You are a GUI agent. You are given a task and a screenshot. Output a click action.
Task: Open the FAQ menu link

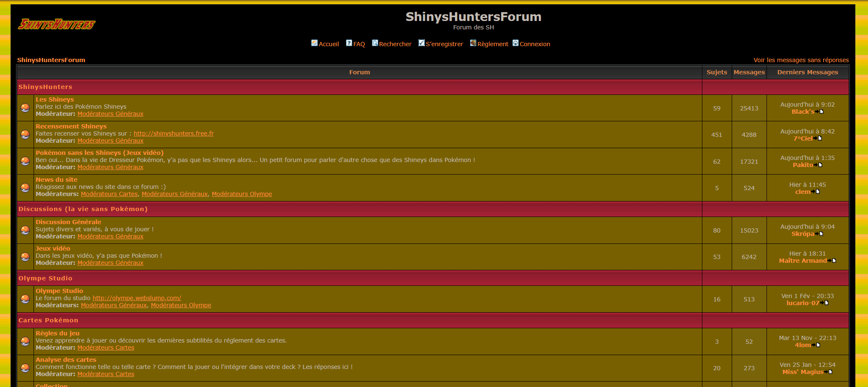(x=359, y=44)
